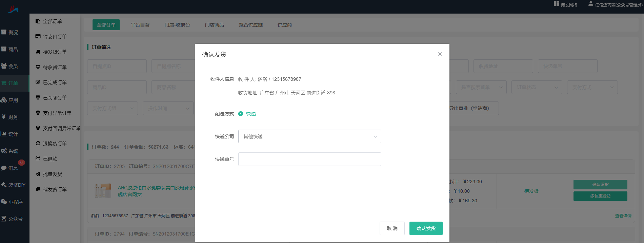Open the 支付方式组 filter dropdown
The height and width of the screenshot is (243, 644).
pos(113,108)
